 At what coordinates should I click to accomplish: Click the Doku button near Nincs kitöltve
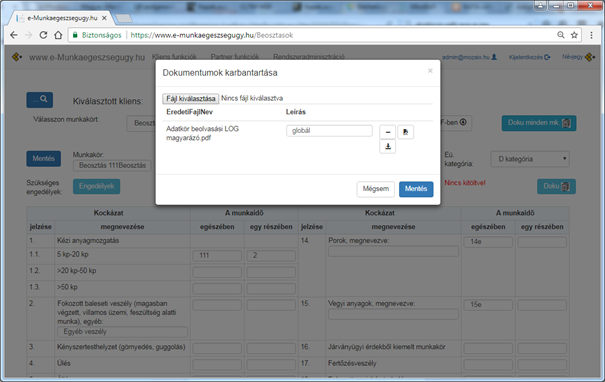click(556, 186)
